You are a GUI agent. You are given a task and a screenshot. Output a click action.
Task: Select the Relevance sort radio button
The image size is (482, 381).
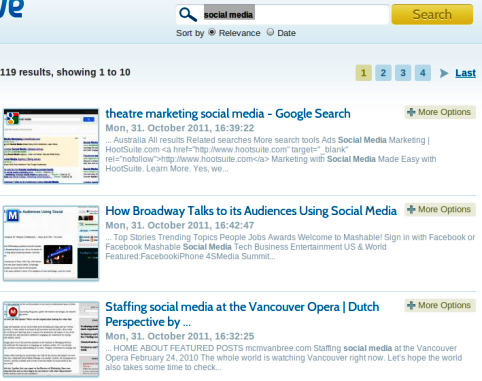click(212, 32)
